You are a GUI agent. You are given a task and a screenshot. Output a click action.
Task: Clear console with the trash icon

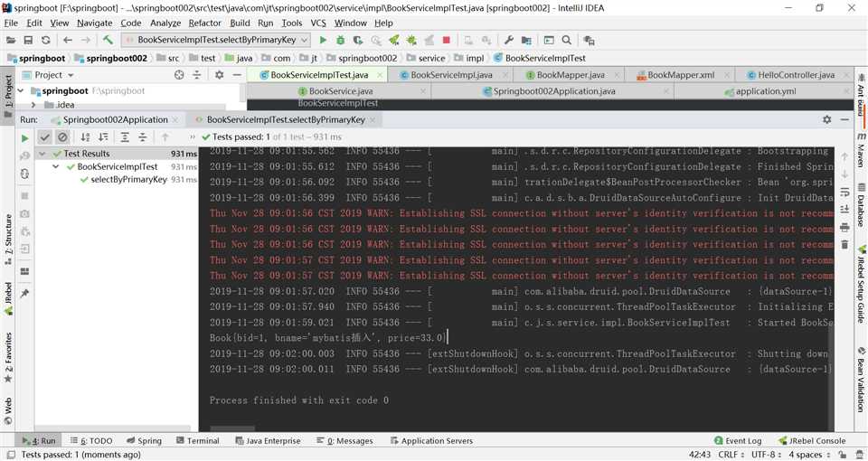tap(844, 245)
